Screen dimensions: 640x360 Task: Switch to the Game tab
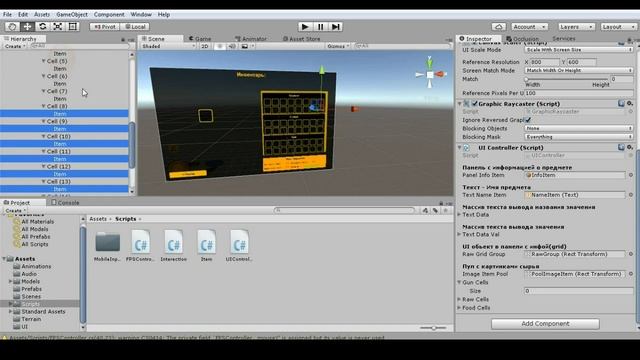[x=200, y=39]
